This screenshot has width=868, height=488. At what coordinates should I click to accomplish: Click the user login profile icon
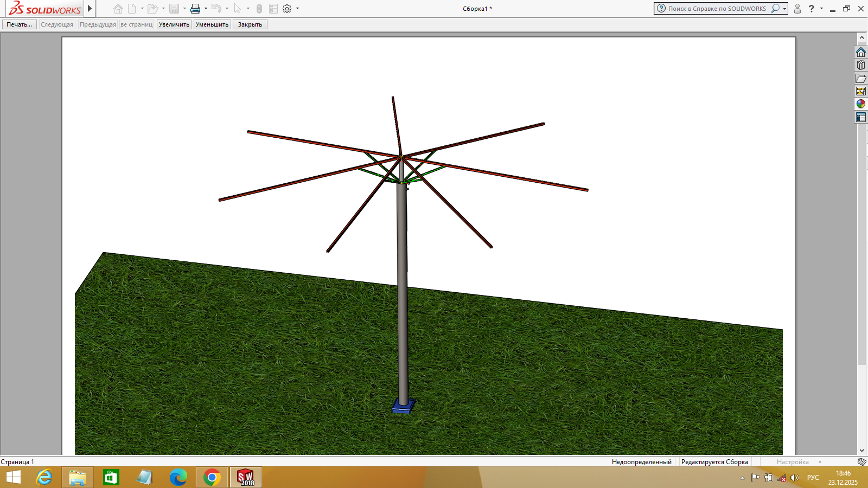coord(797,9)
